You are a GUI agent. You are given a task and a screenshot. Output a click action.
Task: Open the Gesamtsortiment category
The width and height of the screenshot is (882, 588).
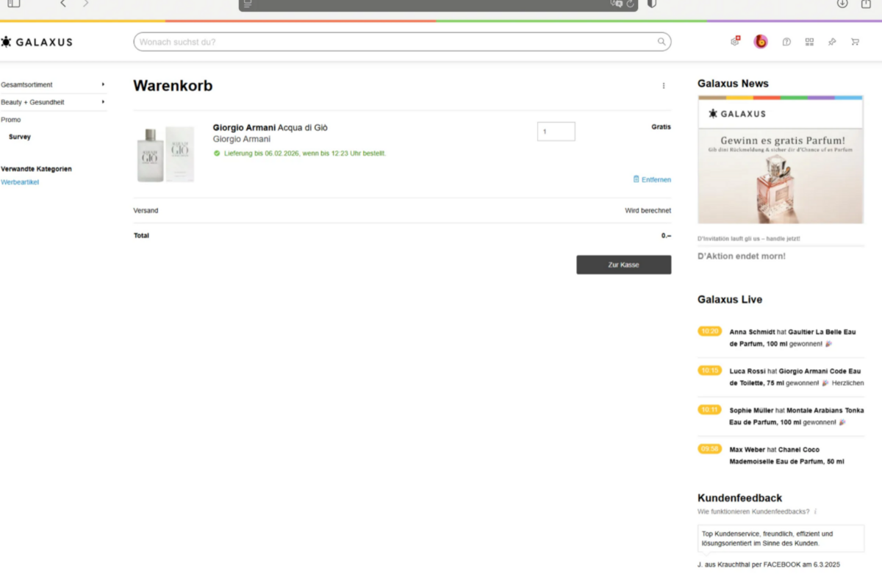[26, 85]
